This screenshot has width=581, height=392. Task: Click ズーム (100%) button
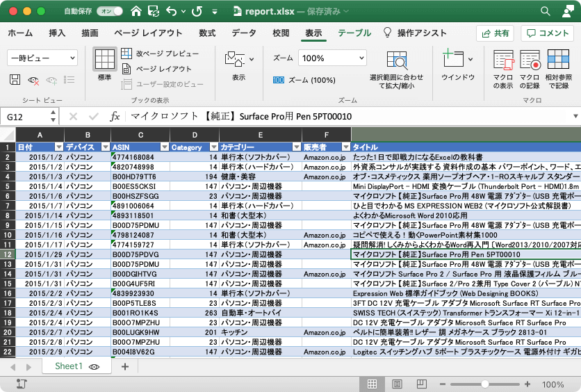pyautogui.click(x=304, y=80)
